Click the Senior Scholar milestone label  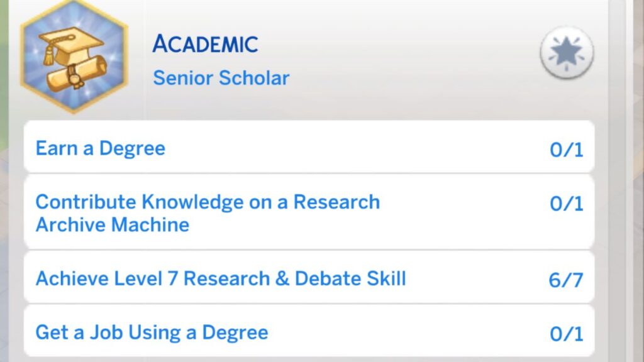pos(221,78)
